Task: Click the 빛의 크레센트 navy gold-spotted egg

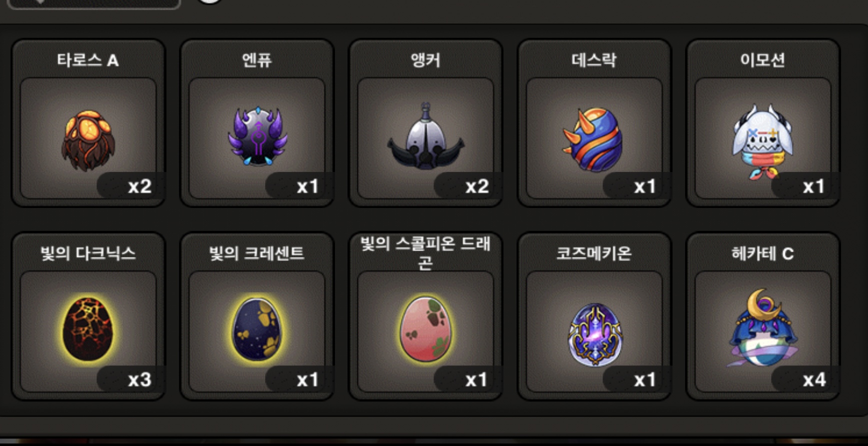Action: tap(257, 329)
